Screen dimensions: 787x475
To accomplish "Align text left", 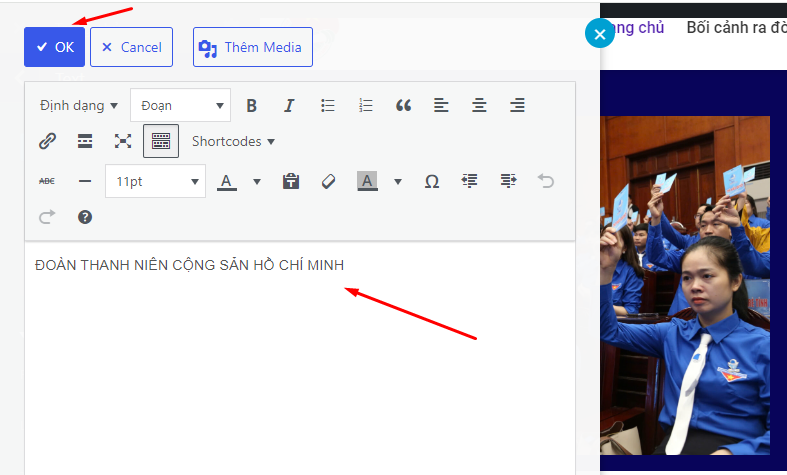I will (x=441, y=105).
